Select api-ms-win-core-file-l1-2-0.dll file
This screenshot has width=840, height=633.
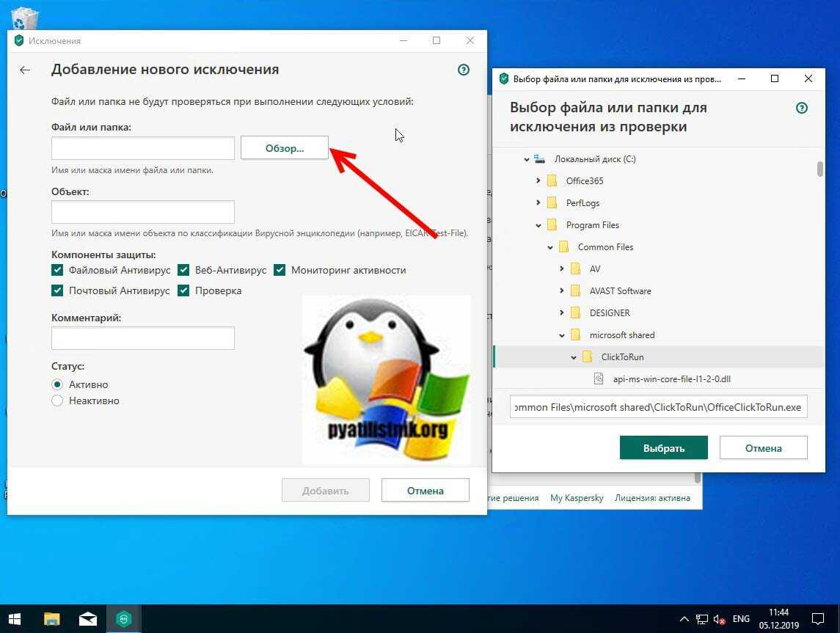click(671, 379)
